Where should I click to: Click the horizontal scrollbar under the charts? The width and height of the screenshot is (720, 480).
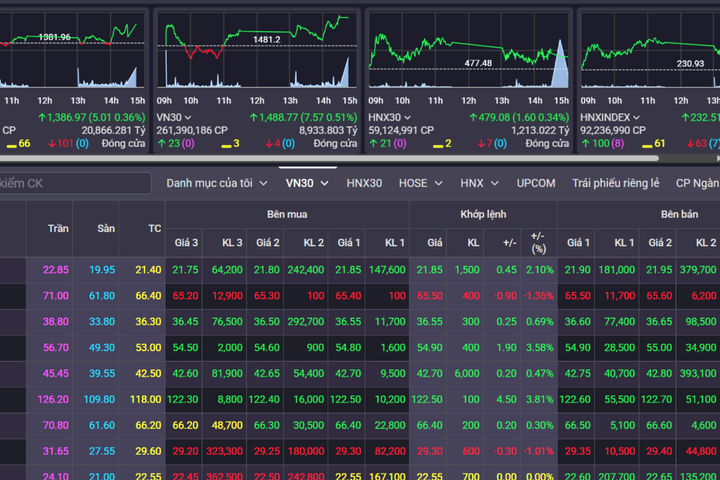329,158
